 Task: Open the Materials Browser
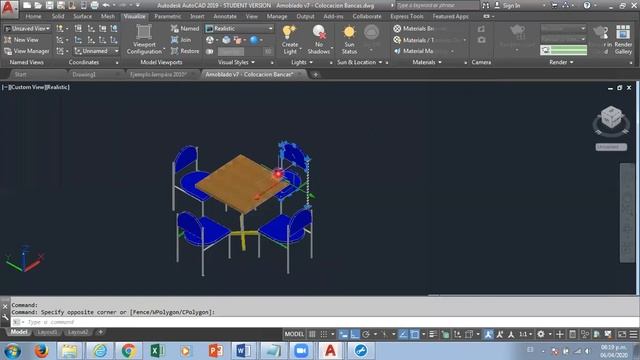[x=413, y=29]
